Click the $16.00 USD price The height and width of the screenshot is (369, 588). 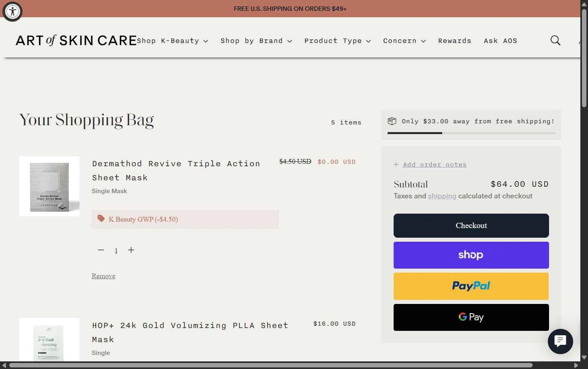click(x=335, y=324)
